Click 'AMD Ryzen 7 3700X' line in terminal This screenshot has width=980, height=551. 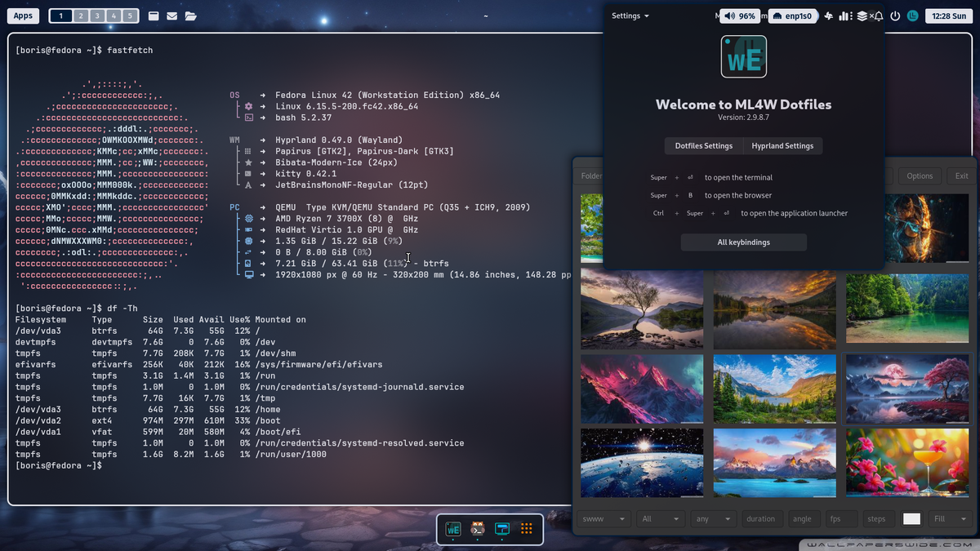pos(347,219)
